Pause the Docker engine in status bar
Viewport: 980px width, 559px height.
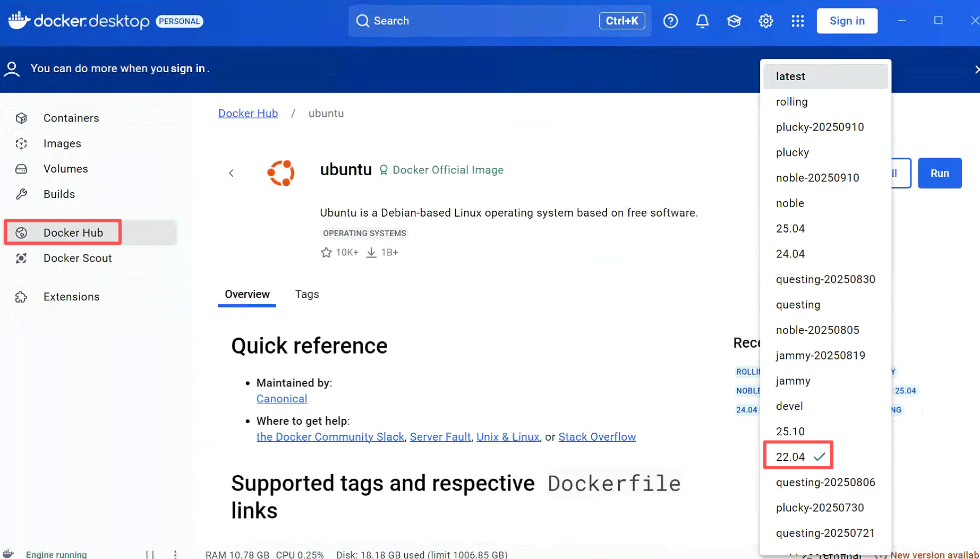150,554
